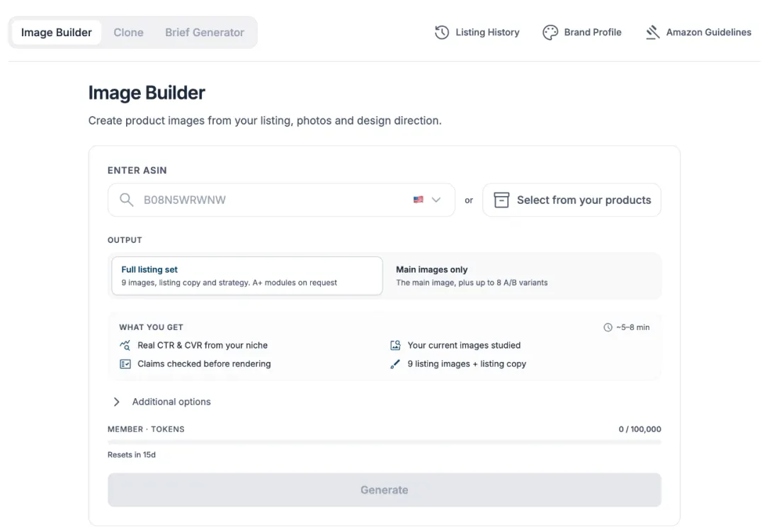Open the Brief Generator tab
Image resolution: width=779 pixels, height=532 pixels.
coord(205,33)
